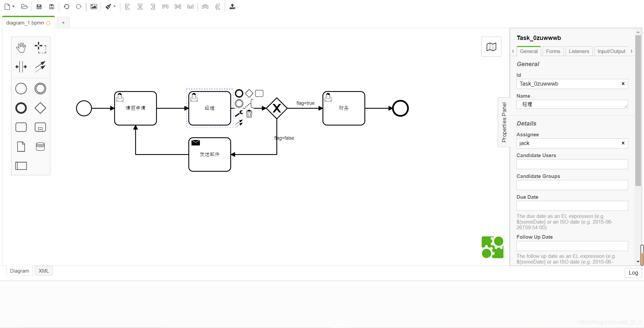Distribute elements vertically
The image size is (644, 328).
218,7
